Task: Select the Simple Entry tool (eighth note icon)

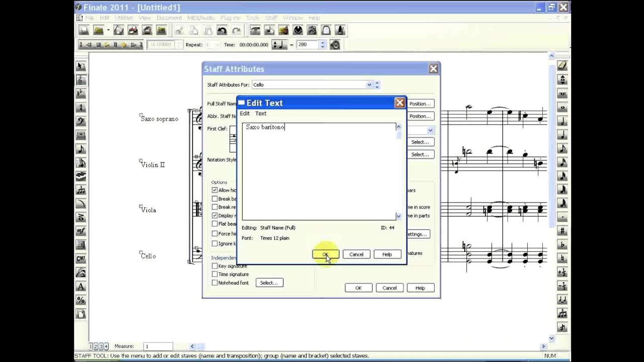Action: pyautogui.click(x=80, y=149)
